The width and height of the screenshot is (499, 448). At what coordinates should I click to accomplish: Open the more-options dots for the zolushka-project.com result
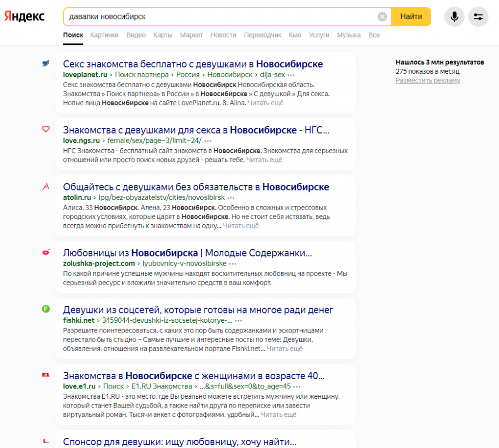pyautogui.click(x=233, y=264)
